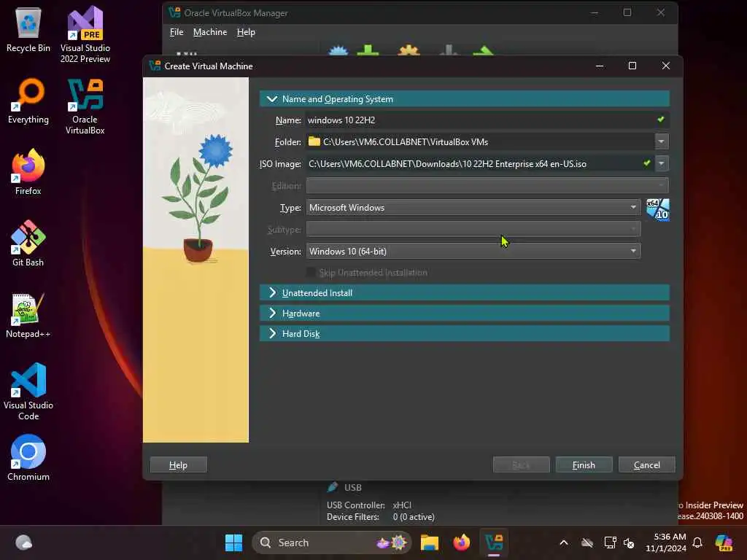Viewport: 747px width, 560px height.
Task: Click the Cancel button
Action: click(x=646, y=464)
